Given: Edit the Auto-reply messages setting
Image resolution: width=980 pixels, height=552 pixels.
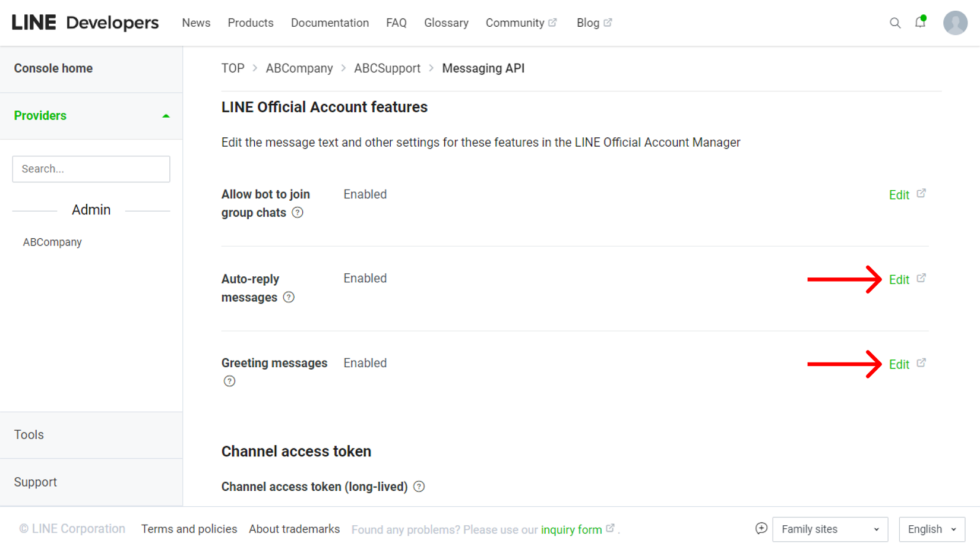Looking at the screenshot, I should pos(899,279).
